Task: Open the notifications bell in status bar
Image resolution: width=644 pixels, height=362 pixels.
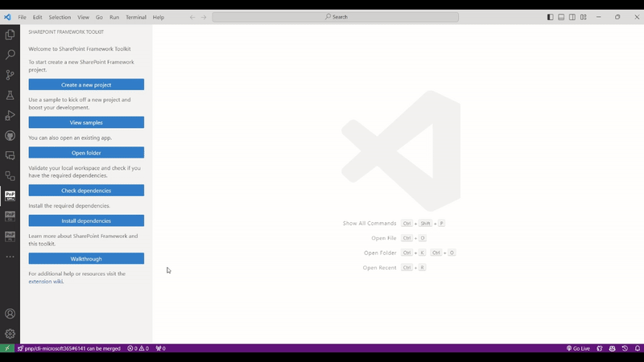Action: point(638,348)
